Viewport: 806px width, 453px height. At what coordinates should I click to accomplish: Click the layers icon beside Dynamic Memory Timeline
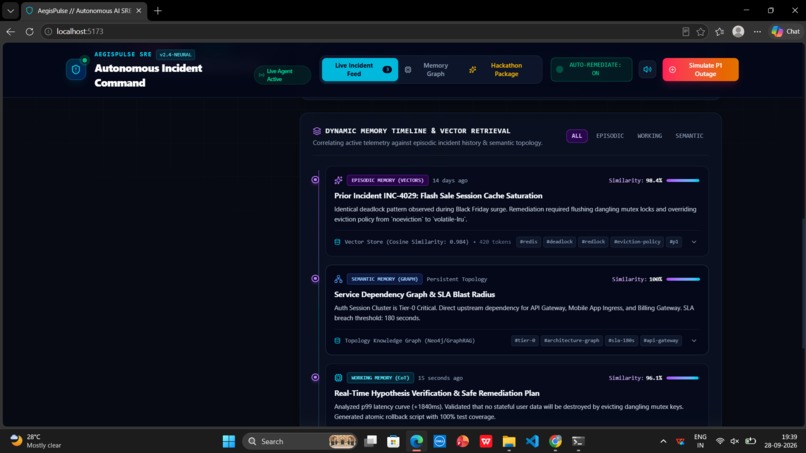point(317,131)
